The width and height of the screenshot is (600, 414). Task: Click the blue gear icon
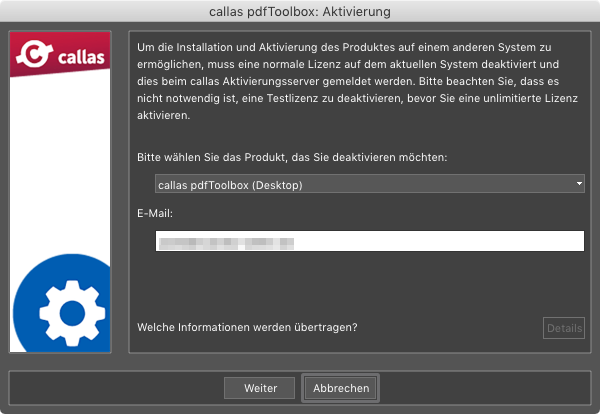(62, 303)
